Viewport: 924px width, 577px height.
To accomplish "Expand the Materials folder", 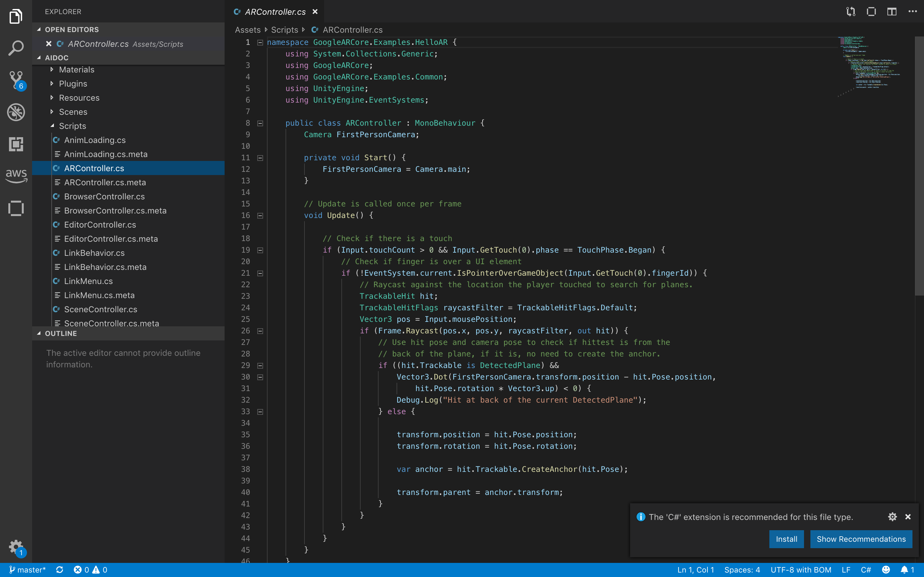I will pos(76,70).
